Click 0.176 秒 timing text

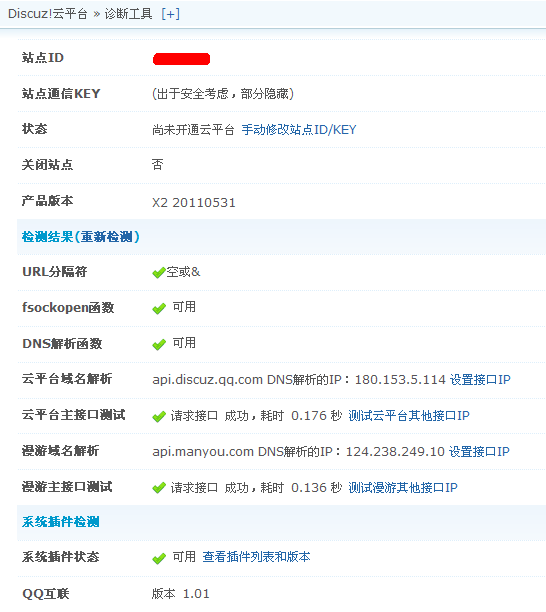317,416
